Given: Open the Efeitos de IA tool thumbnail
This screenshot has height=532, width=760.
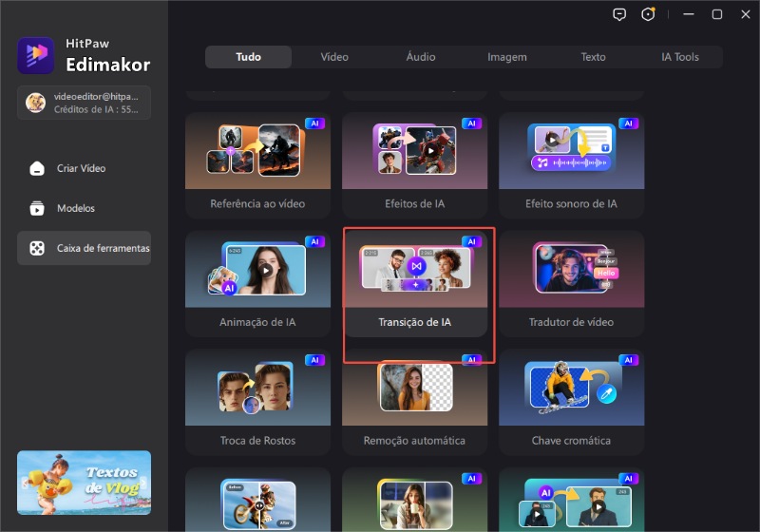Looking at the screenshot, I should [x=414, y=151].
